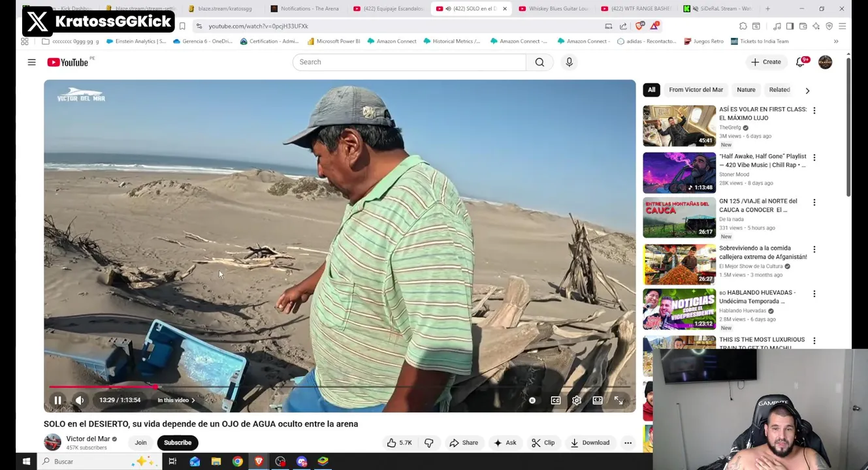Viewport: 868px width, 470px height.
Task: Open the Create menu
Action: coord(765,62)
